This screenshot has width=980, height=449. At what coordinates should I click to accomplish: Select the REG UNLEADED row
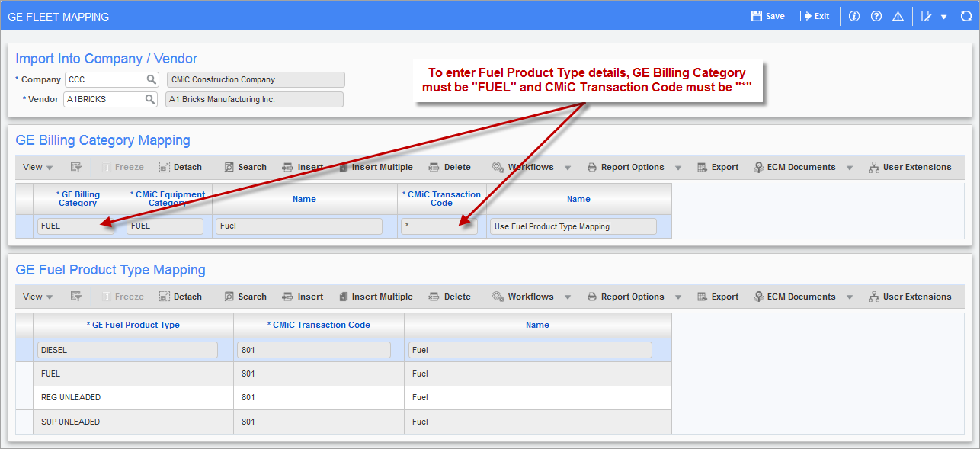click(344, 397)
